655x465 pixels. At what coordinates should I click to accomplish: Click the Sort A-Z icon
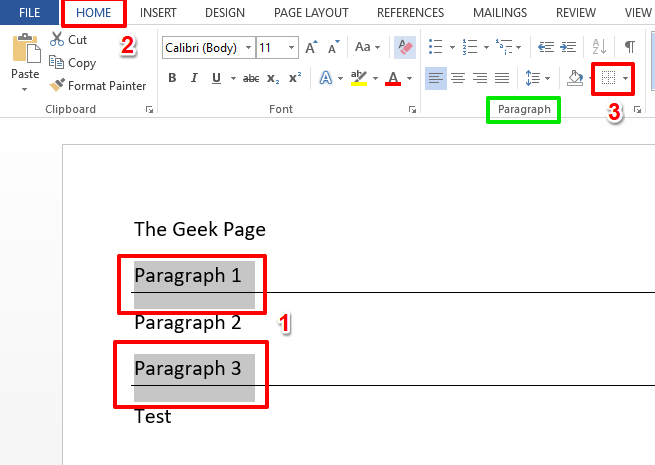(x=600, y=47)
